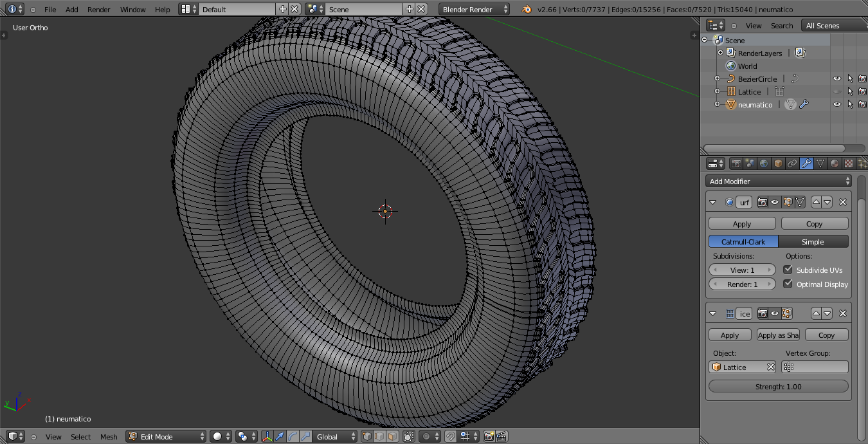Toggle Optimal Display checkbox
This screenshot has width=868, height=444.
point(788,284)
